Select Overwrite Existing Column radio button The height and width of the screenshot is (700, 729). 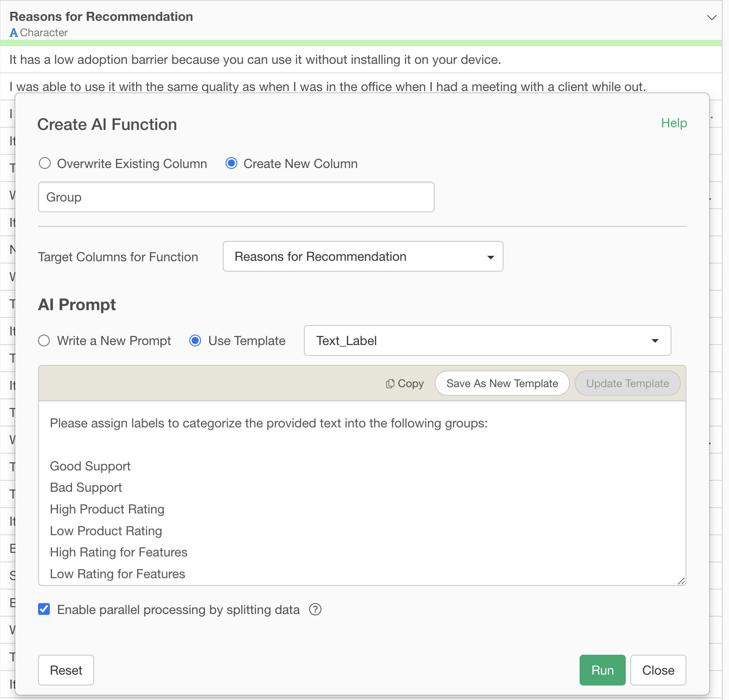pos(45,163)
